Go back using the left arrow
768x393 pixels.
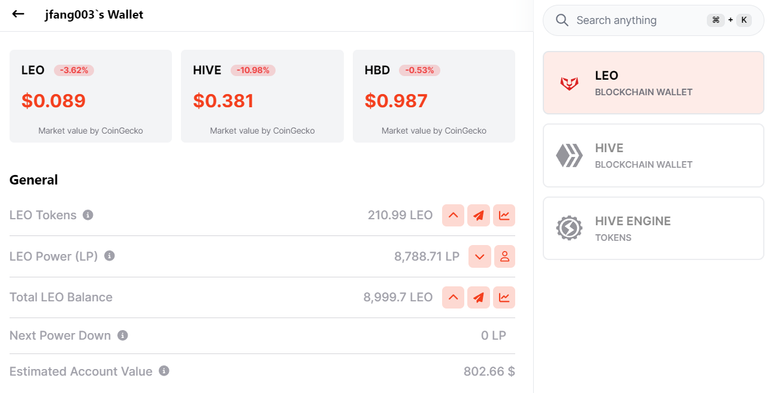18,14
